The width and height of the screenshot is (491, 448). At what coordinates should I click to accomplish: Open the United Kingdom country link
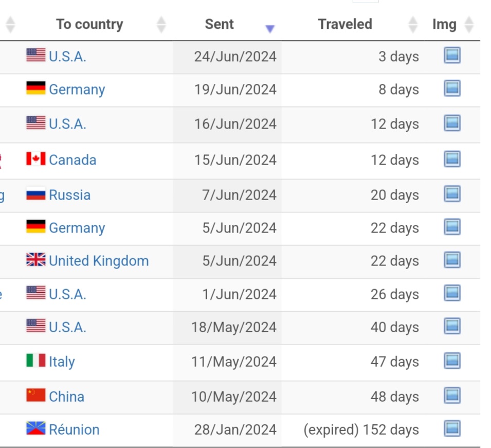click(x=99, y=261)
